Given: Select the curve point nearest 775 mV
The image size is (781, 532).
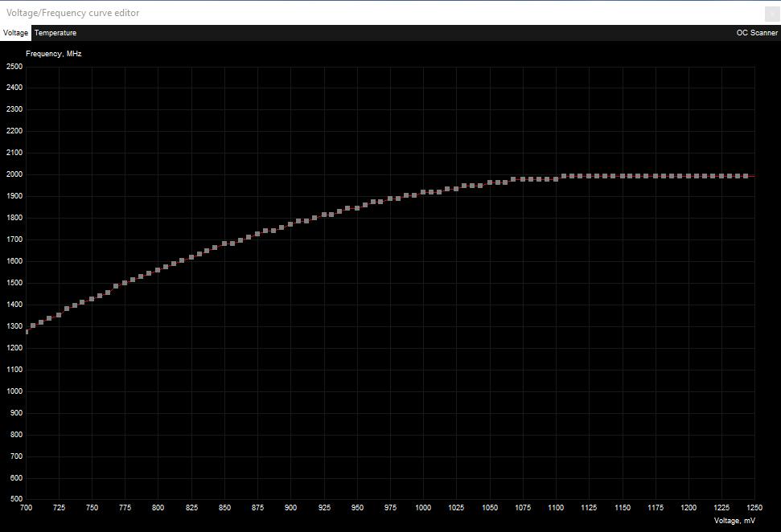Looking at the screenshot, I should point(125,284).
